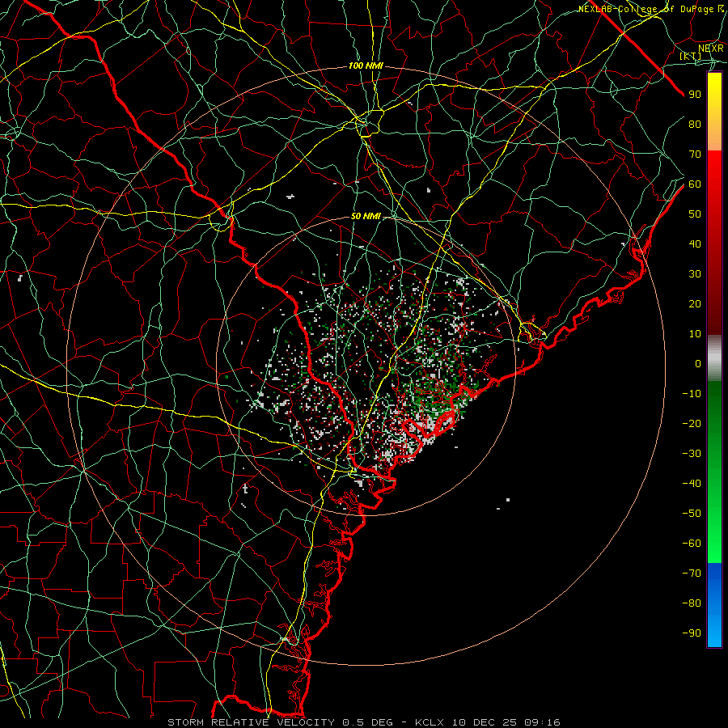Screen dimensions: 728x728
Task: Pick the bright green band near -60 knots
Action: (x=714, y=544)
